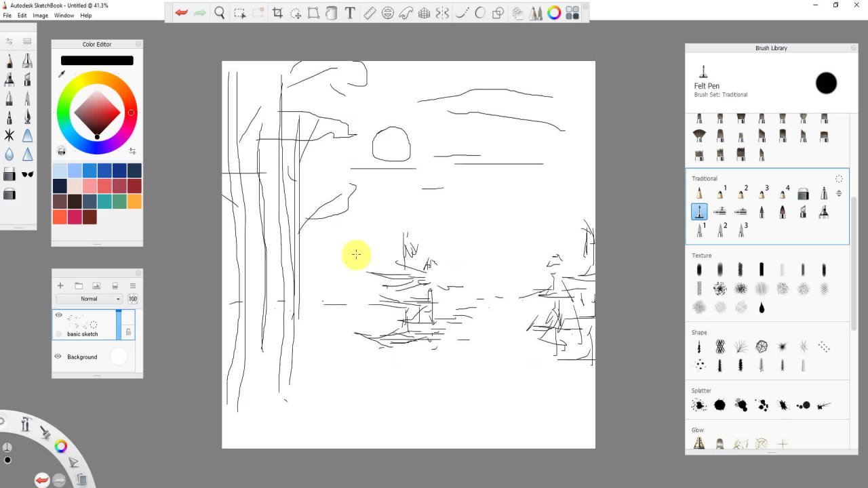
Task: Choose the rectangle Selection tool
Action: 239,12
